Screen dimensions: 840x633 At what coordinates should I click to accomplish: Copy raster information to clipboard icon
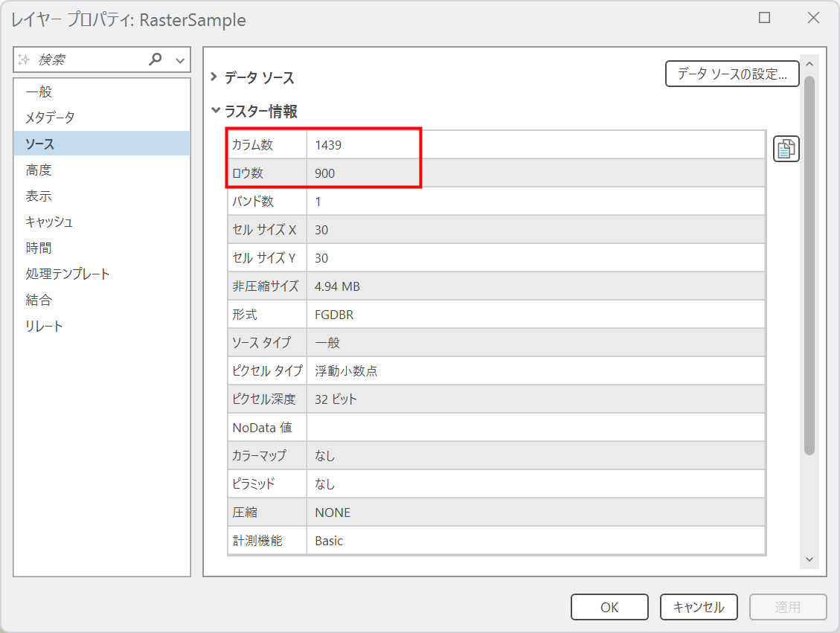786,149
